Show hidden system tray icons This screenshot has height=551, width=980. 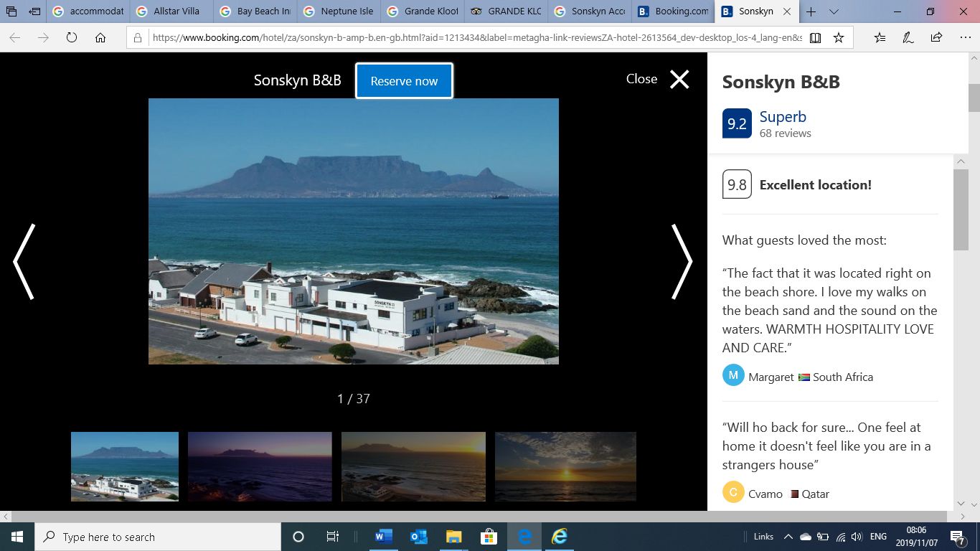point(788,537)
